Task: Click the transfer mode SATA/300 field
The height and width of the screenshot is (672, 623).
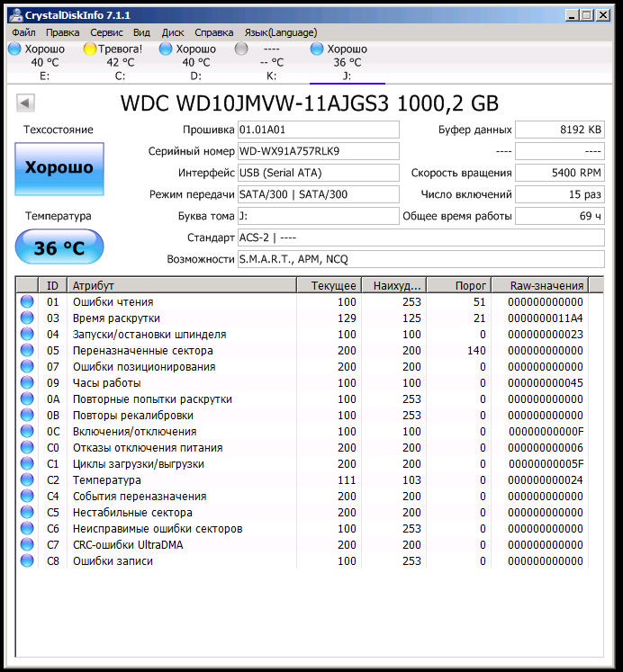Action: pyautogui.click(x=319, y=194)
